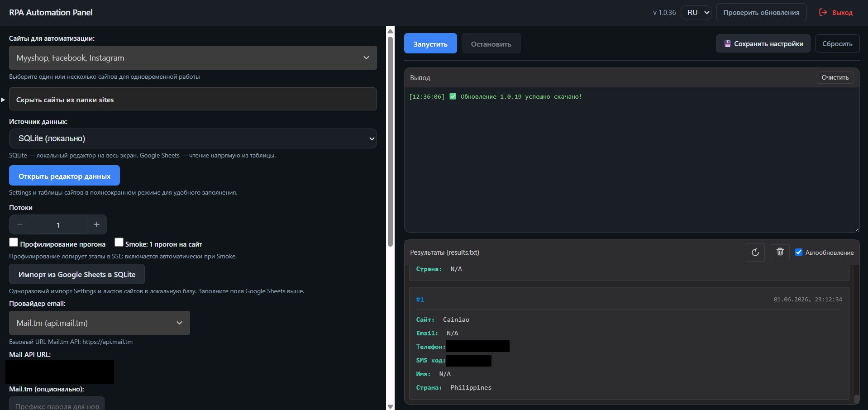Viewport: 868px width, 410px height.
Task: Click the Результаты (results.txt) heading
Action: [444, 253]
